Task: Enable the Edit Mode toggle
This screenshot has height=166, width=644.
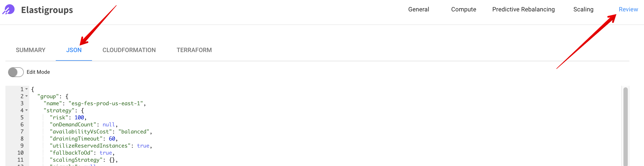Action: click(16, 72)
